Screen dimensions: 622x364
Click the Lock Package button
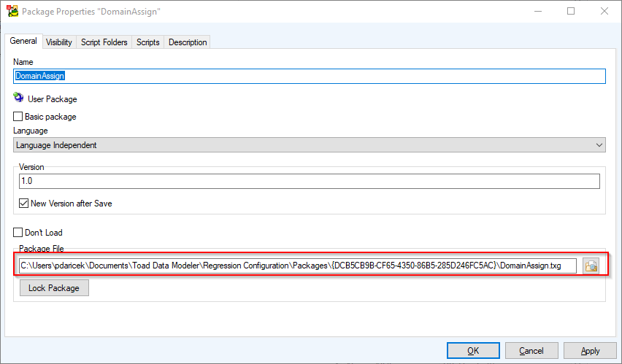click(x=54, y=288)
